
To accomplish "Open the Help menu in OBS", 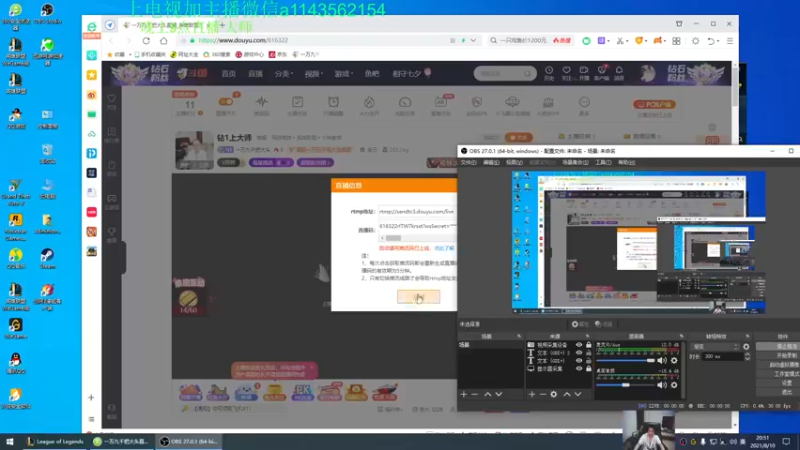I will tap(627, 162).
